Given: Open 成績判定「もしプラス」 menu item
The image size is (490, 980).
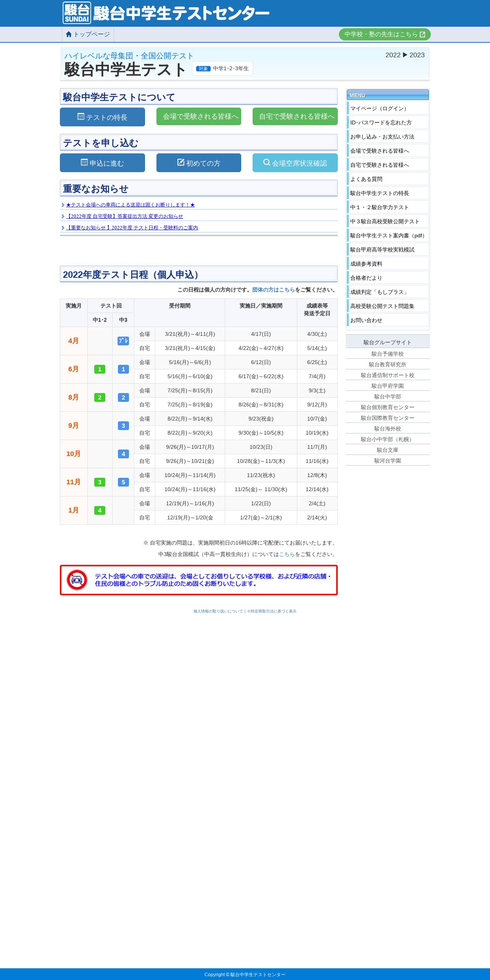Looking at the screenshot, I should point(388,292).
